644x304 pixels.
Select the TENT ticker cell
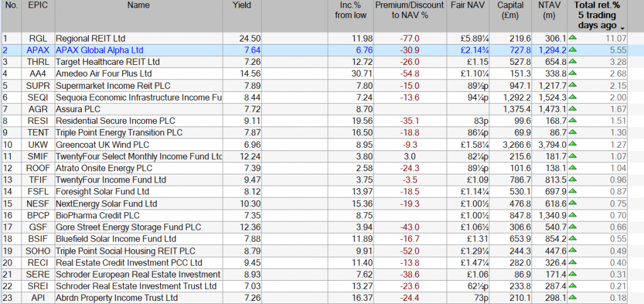pyautogui.click(x=37, y=133)
